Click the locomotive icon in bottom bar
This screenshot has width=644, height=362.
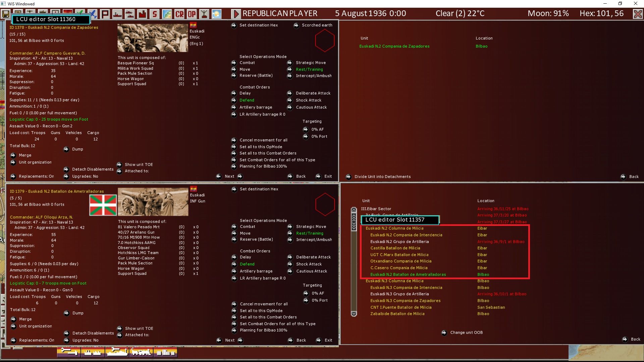(141, 352)
